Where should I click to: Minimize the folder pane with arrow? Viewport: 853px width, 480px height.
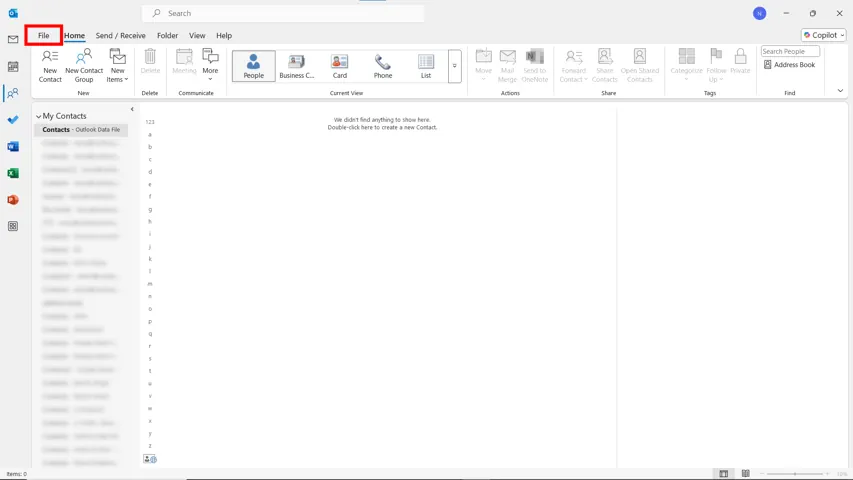(132, 109)
